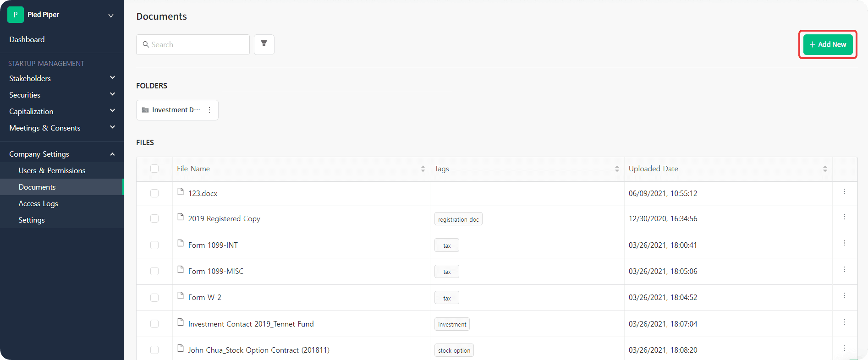Screen dimensions: 868x360
Task: Click tax tag on Form W-2 row
Action: tap(447, 298)
